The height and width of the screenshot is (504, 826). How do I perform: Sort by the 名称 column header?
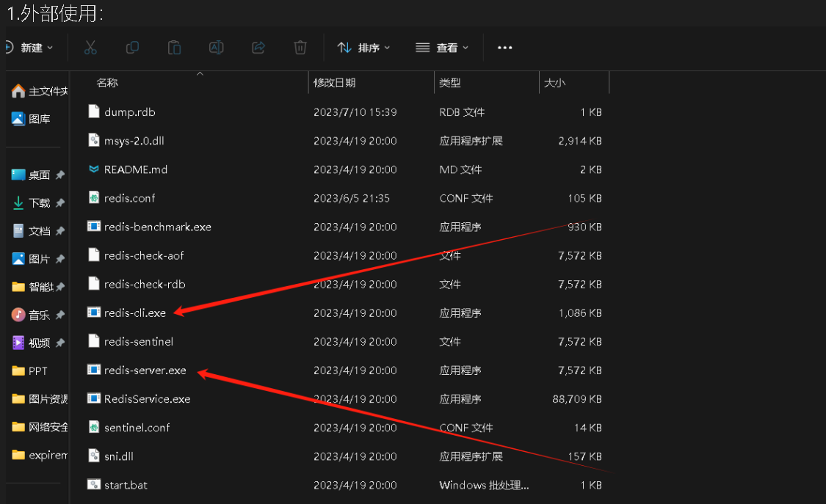pos(107,83)
